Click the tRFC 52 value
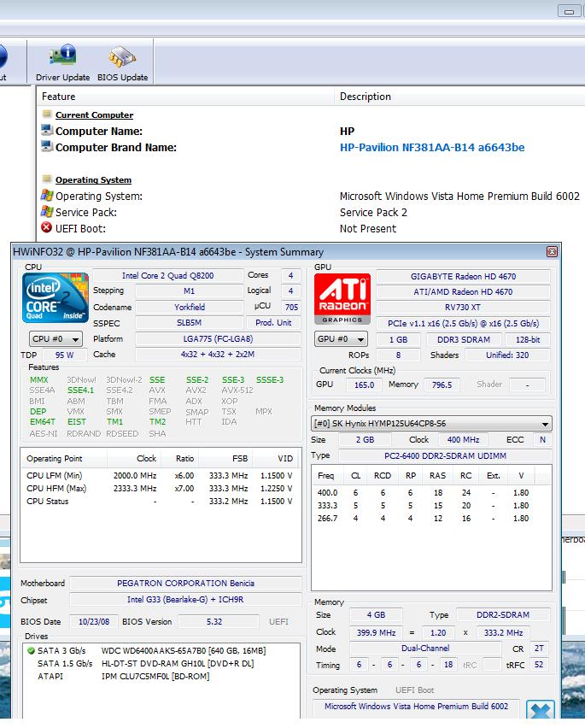Screen dimensions: 585x728 (x=539, y=665)
